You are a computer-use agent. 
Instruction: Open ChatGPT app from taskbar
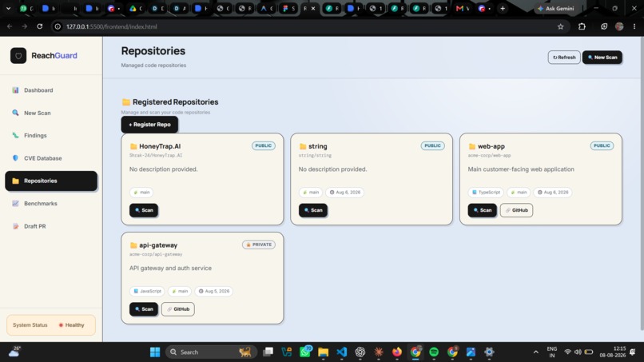click(x=360, y=352)
